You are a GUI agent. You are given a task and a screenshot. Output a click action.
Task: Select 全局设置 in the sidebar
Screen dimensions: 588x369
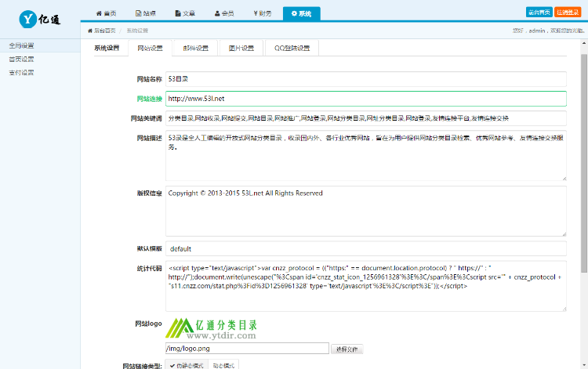pyautogui.click(x=40, y=45)
